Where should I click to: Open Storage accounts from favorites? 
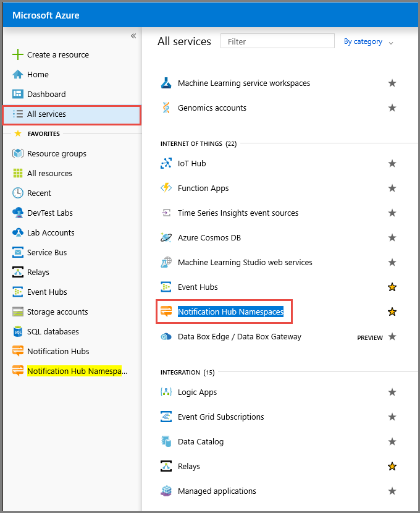[57, 312]
